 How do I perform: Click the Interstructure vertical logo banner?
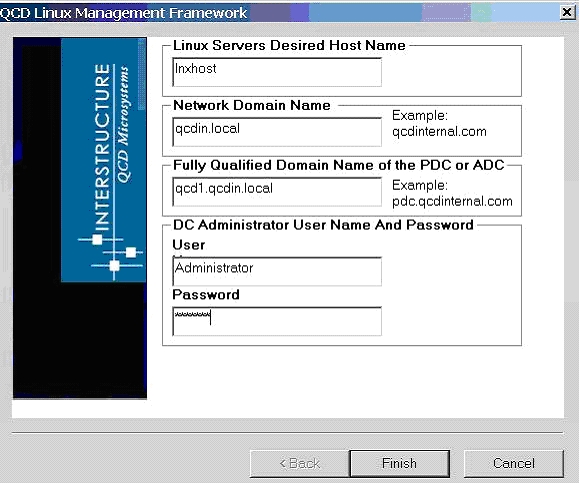pyautogui.click(x=103, y=160)
